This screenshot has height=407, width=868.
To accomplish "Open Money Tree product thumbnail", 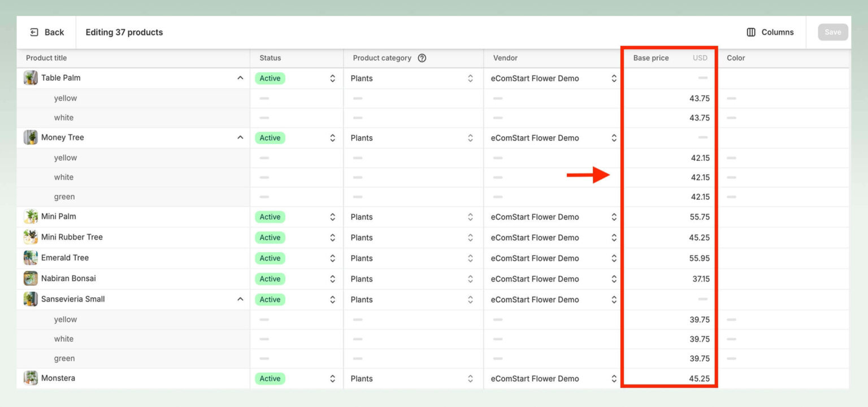I will click(31, 137).
